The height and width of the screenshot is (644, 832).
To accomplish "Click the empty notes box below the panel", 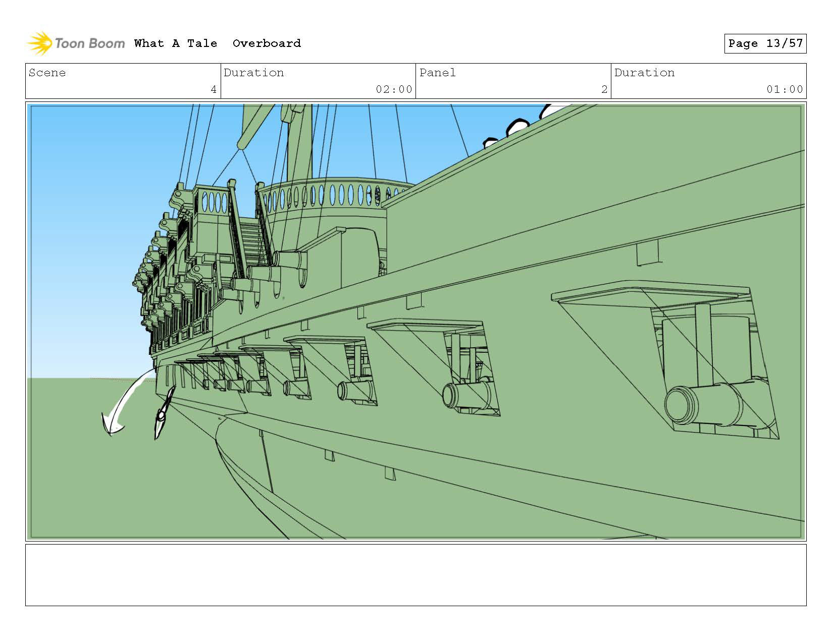I will click(415, 575).
